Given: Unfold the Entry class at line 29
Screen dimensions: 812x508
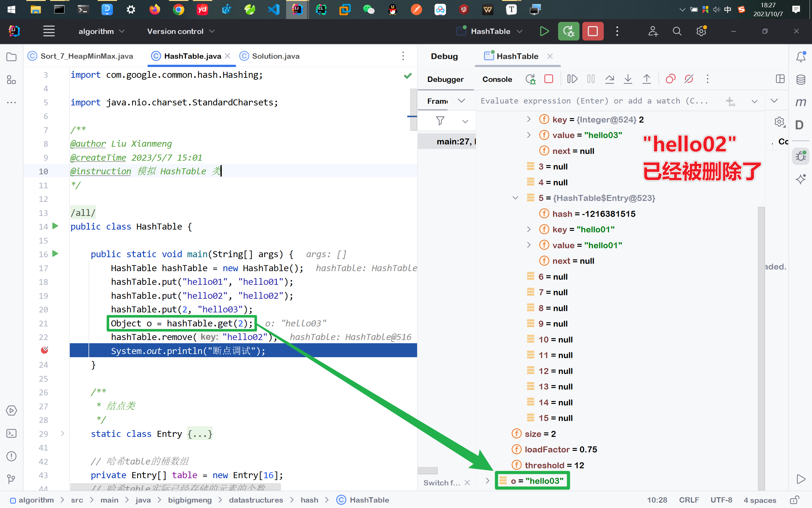Looking at the screenshot, I should (62, 433).
